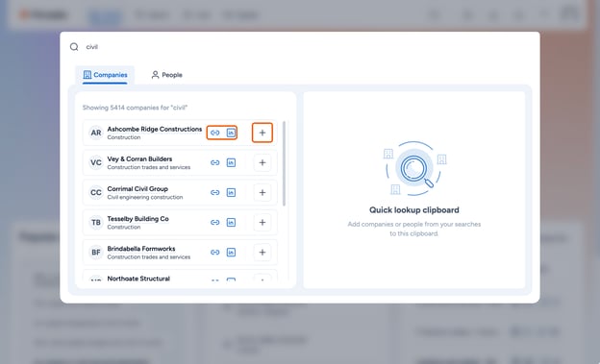
Task: Click the BF avatar of Brindabella Formworks
Action: [95, 252]
